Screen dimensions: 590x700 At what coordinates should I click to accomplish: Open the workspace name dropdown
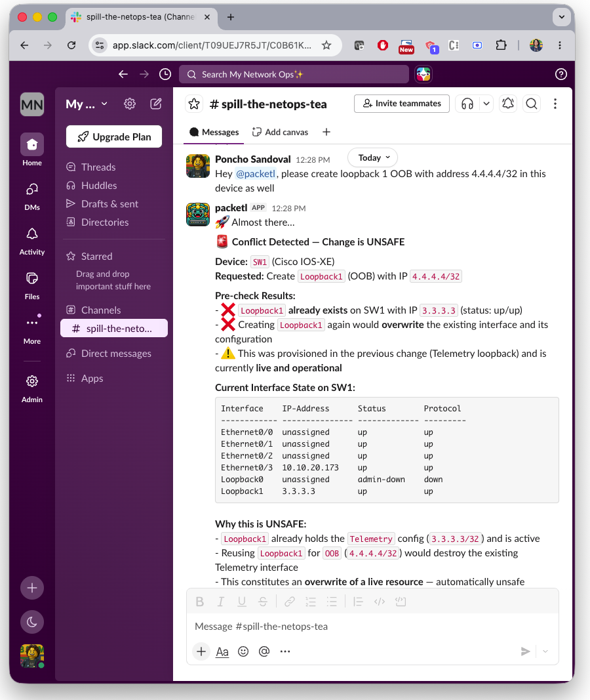click(87, 104)
